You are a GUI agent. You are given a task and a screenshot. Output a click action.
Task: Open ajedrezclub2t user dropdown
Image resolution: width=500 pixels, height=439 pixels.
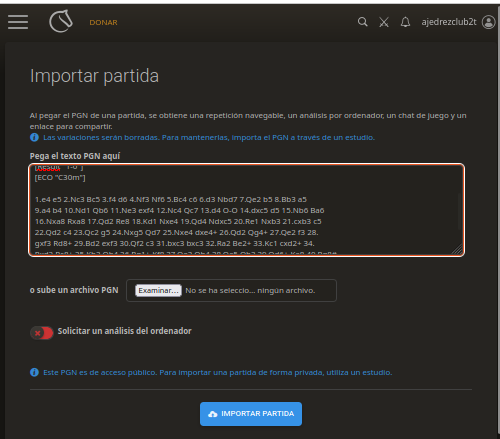coord(449,22)
